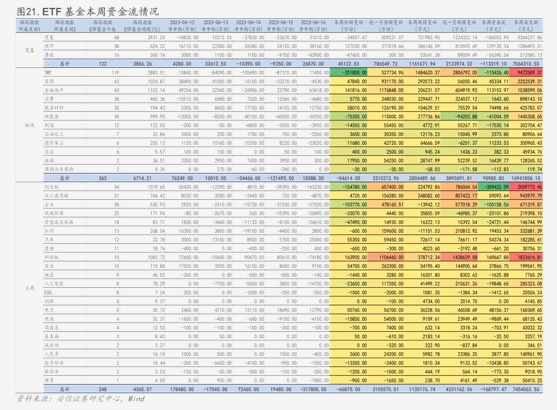This screenshot has height=410, width=557.
Task: Click the subtotal cell 72460.00
Action: click(248, 389)
